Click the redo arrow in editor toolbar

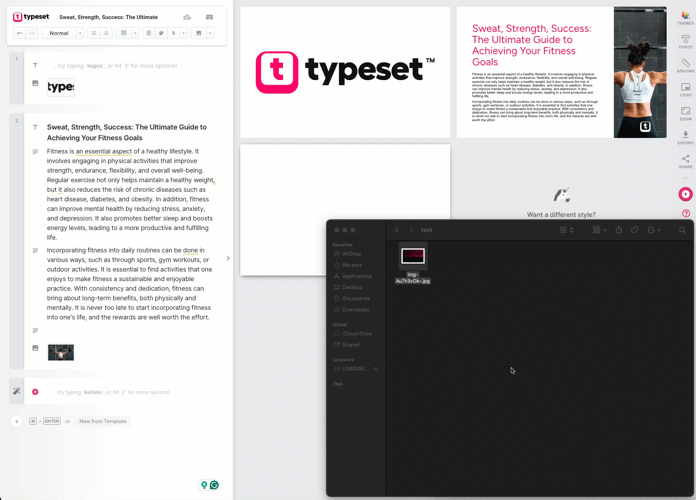point(32,33)
